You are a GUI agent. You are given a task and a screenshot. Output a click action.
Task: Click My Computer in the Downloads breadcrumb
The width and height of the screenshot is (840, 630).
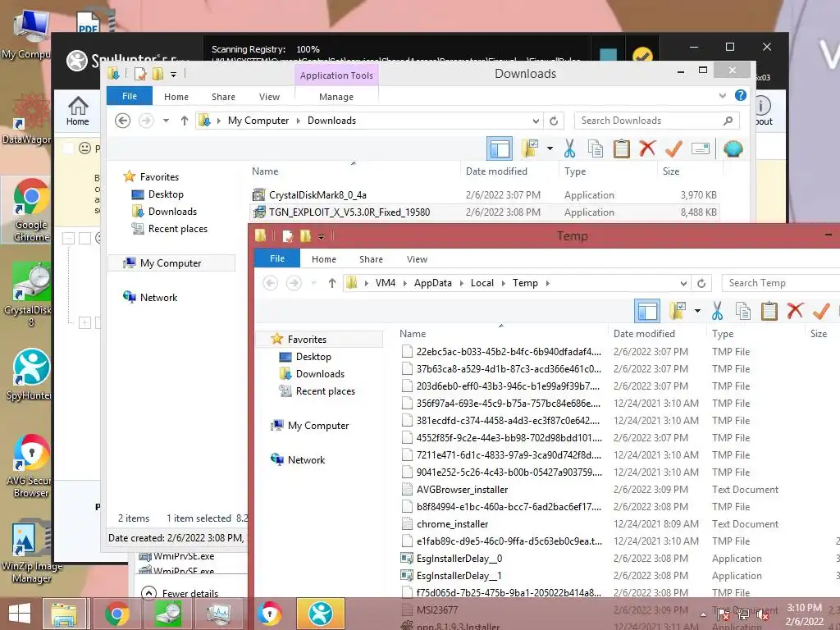[x=258, y=121]
